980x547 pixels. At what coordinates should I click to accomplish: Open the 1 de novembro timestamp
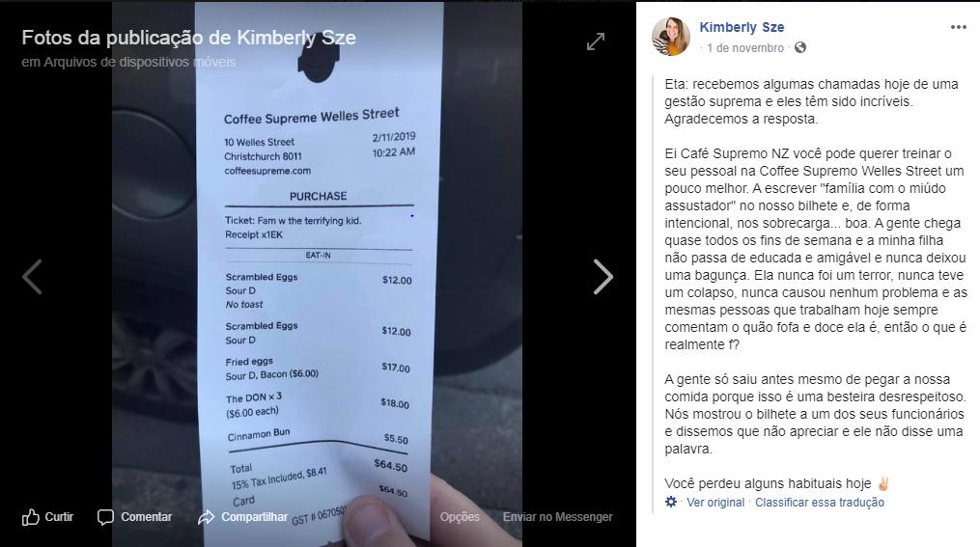tap(745, 48)
